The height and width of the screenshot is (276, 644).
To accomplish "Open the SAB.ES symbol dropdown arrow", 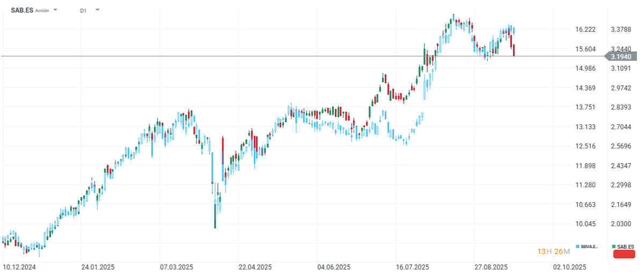I will [x=56, y=10].
